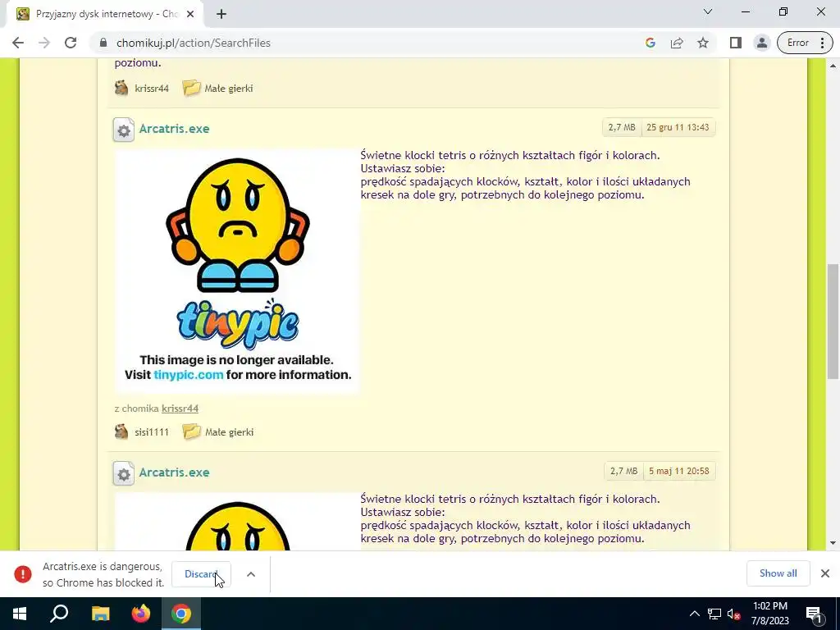Click folder icon beside sisi1111's Małe gierki
Screen dimensions: 840x630
(x=191, y=431)
